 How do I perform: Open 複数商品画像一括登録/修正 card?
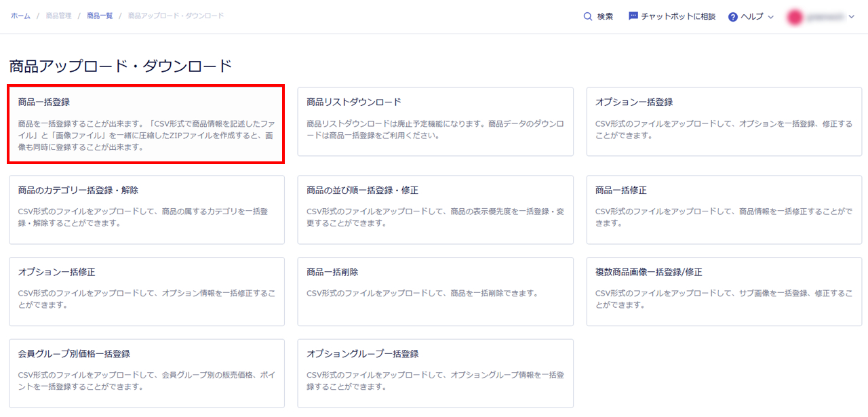(724, 292)
